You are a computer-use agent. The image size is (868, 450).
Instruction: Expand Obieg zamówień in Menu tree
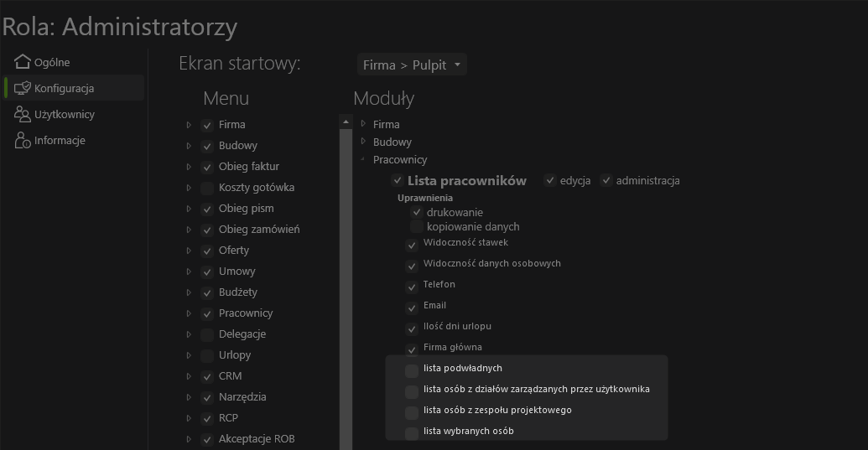(x=189, y=230)
